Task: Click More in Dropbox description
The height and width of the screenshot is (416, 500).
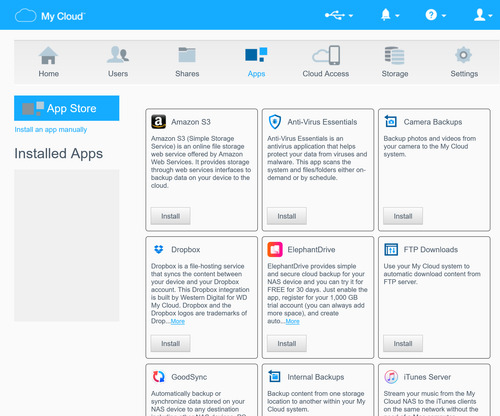Action: tap(178, 321)
